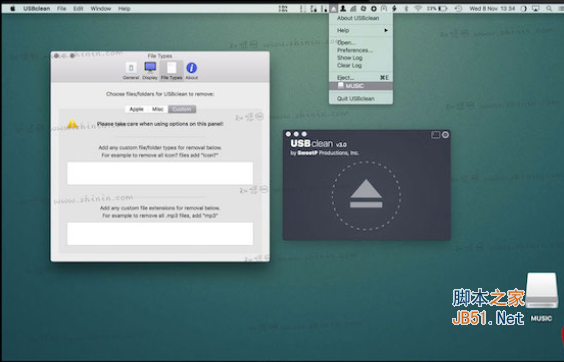Open the File menu

point(62,8)
